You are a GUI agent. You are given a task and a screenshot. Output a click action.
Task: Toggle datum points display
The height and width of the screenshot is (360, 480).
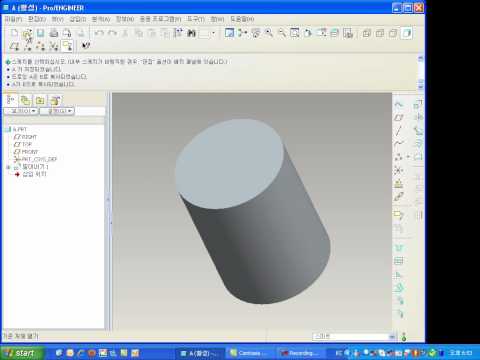click(41, 46)
